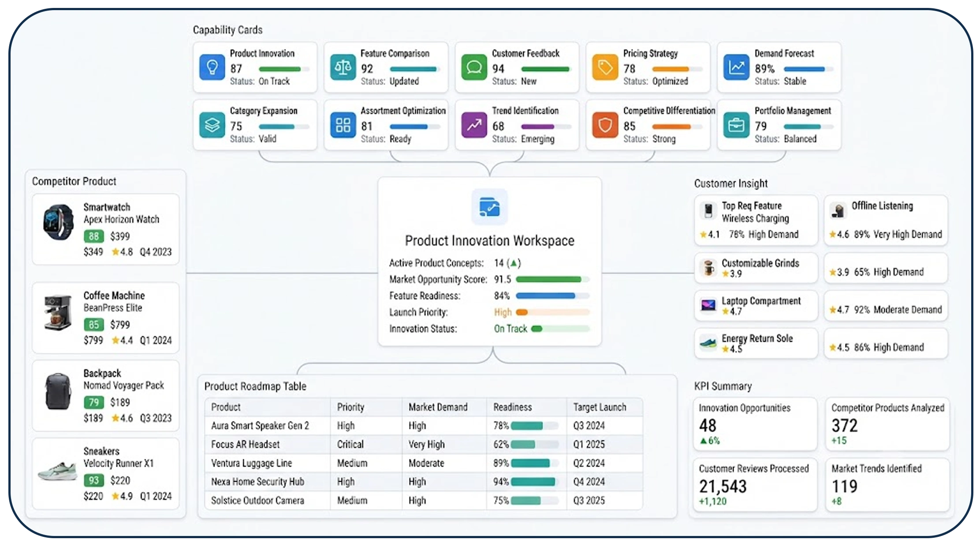Click the green arrow beside Active Product Concepts

click(x=514, y=263)
